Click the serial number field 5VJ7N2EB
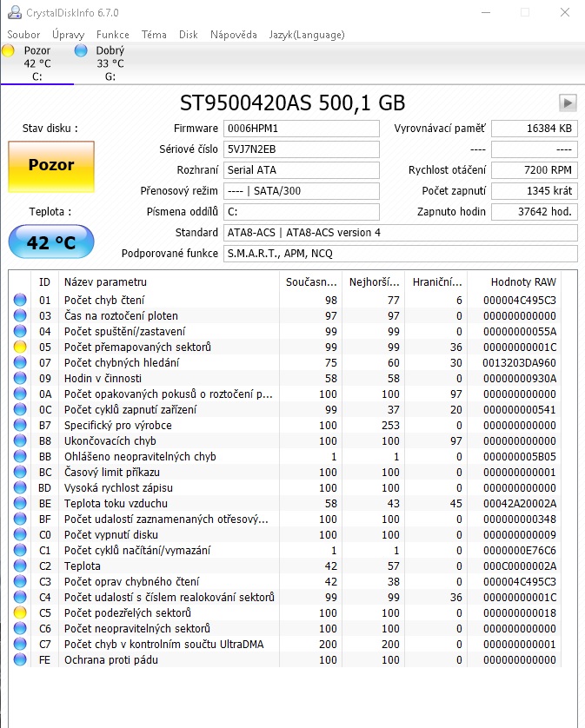Viewport: 585px width, 728px height. [x=302, y=149]
